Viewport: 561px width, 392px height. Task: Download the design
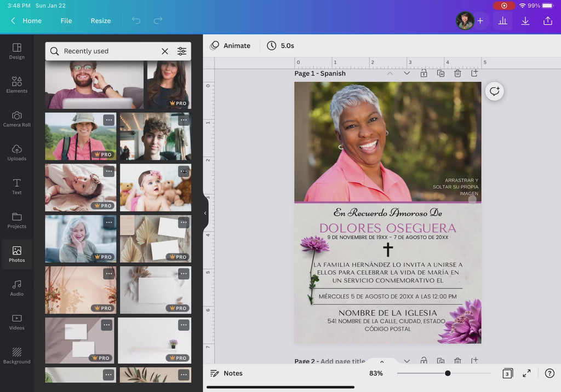525,21
